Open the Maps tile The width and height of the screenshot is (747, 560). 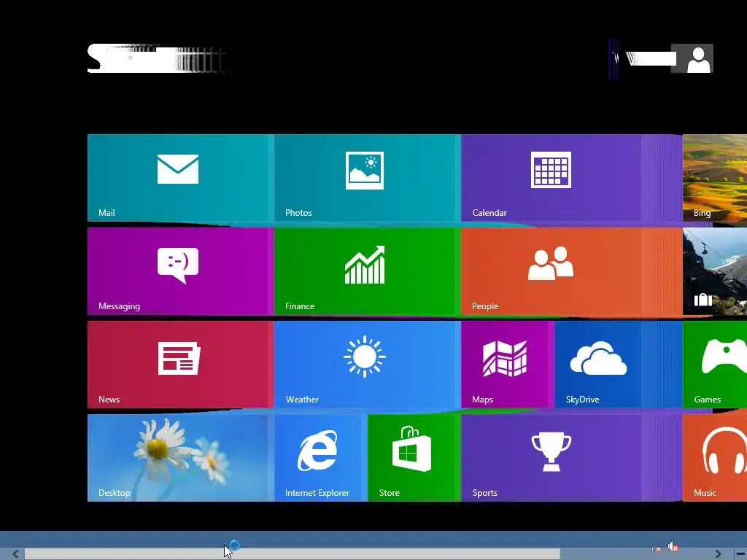[505, 365]
